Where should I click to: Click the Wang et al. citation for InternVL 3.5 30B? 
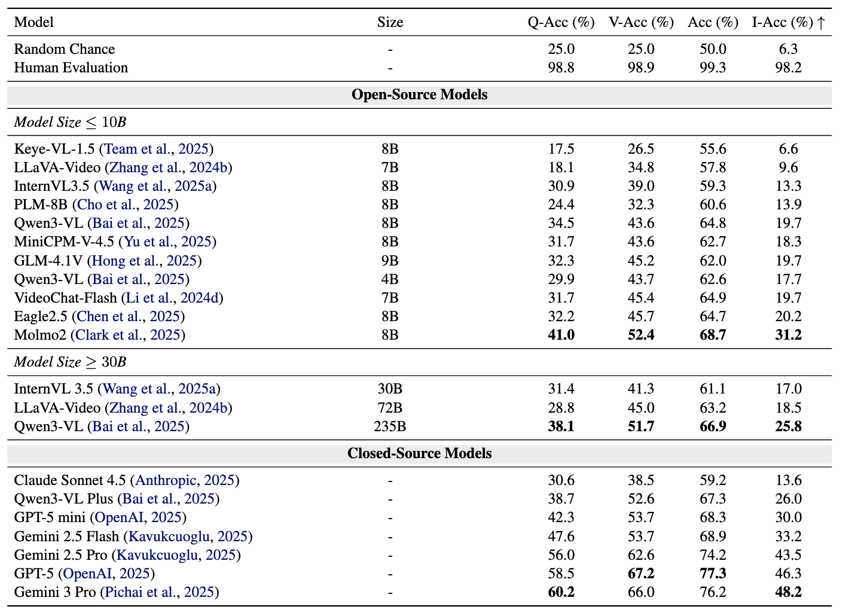coord(158,389)
